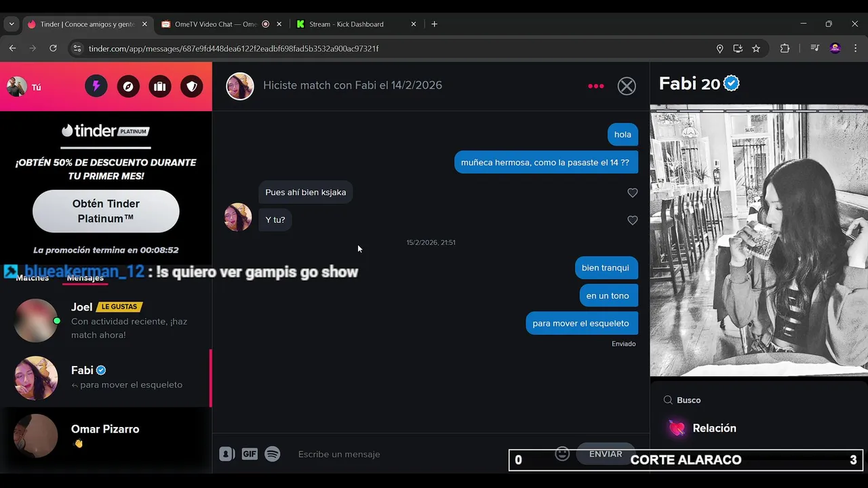
Task: Bookmark this page with the star icon
Action: 756,48
